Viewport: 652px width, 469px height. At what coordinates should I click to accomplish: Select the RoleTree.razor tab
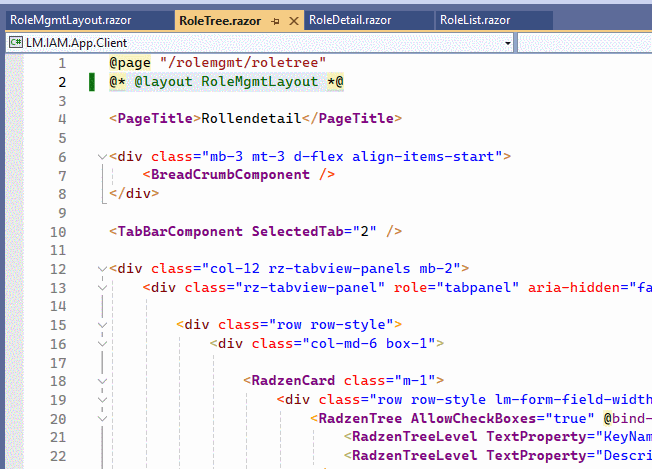point(220,21)
